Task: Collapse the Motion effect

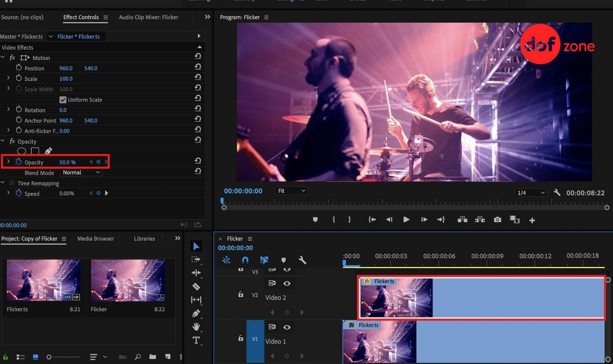Action: click(x=3, y=57)
